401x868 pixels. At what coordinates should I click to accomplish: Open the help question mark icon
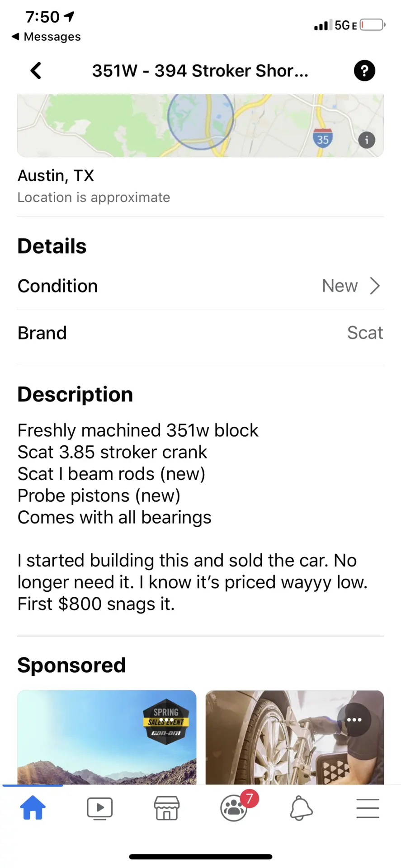click(364, 71)
